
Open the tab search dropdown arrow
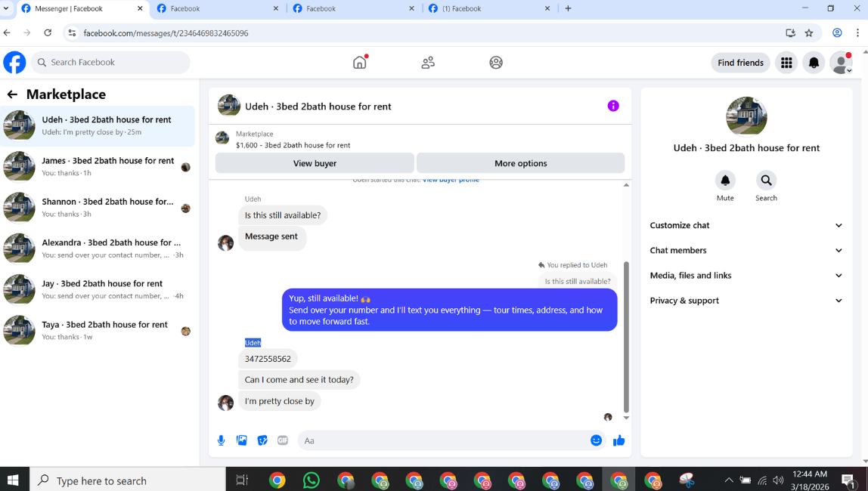pyautogui.click(x=6, y=8)
